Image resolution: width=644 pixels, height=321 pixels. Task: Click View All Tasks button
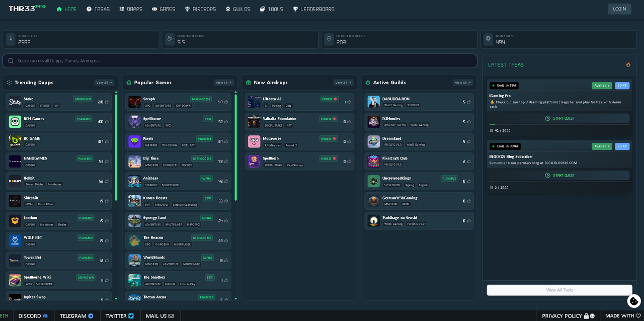(559, 290)
